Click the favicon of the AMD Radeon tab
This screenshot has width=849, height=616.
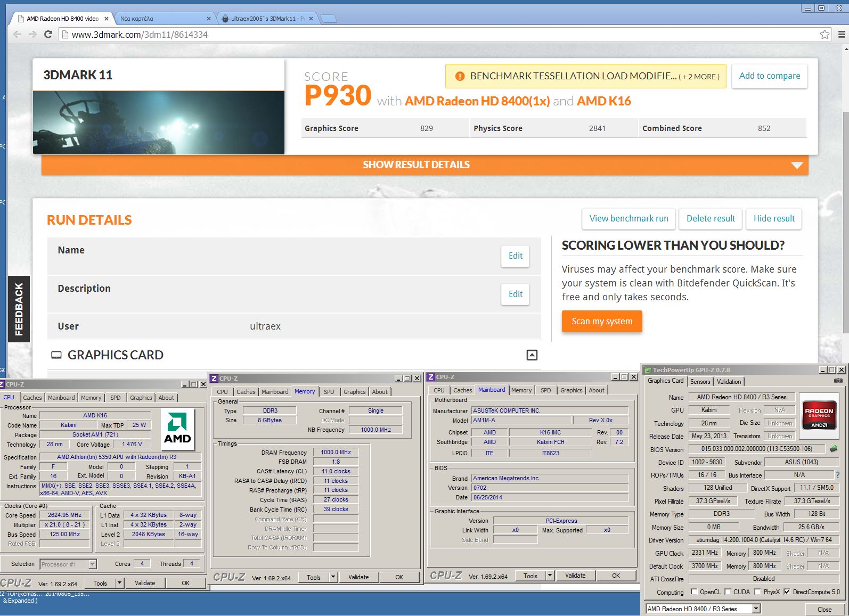point(21,19)
